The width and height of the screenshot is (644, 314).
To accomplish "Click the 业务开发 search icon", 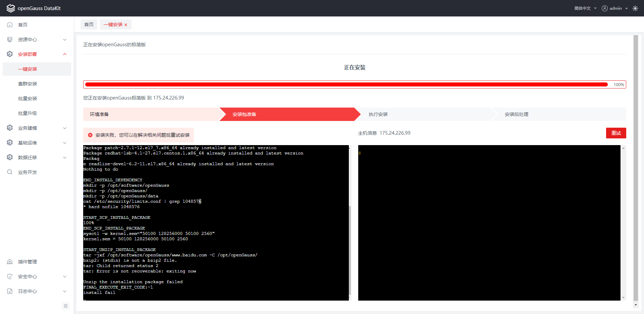I will pyautogui.click(x=10, y=172).
